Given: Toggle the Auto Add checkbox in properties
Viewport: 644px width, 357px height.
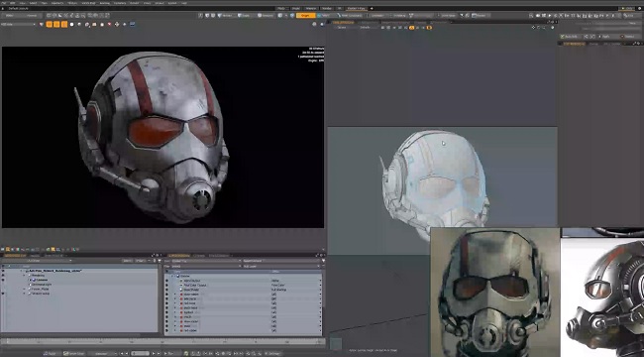Looking at the screenshot, I should 570,36.
